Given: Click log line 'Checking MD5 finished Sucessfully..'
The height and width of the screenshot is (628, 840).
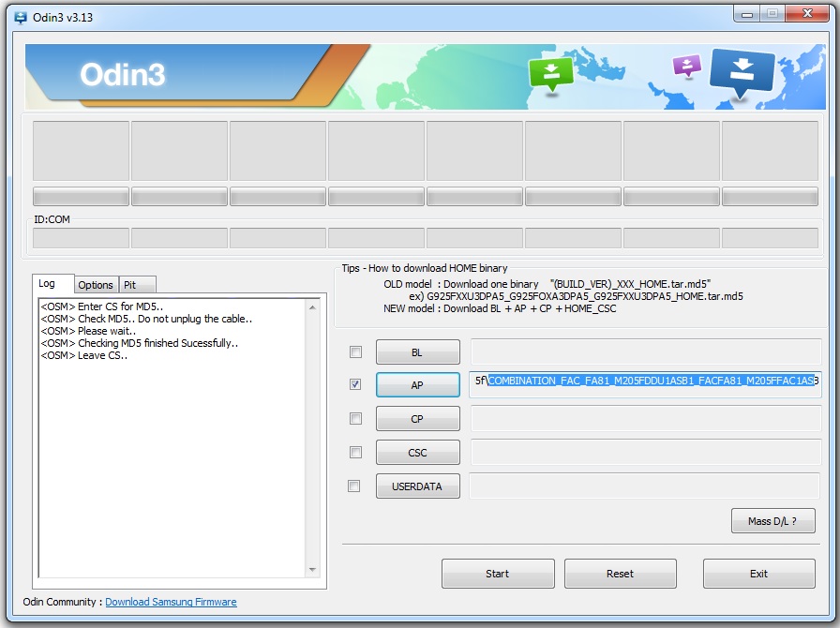Looking at the screenshot, I should tap(140, 343).
